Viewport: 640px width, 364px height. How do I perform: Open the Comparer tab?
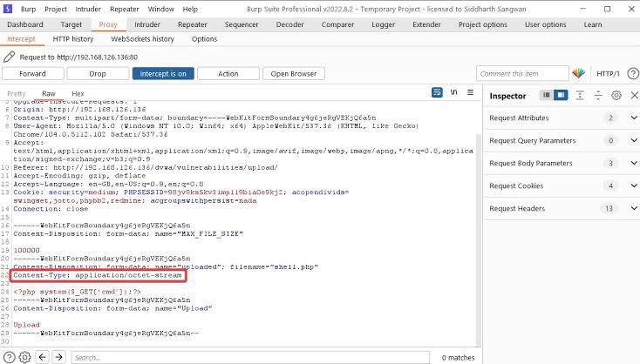coord(337,24)
